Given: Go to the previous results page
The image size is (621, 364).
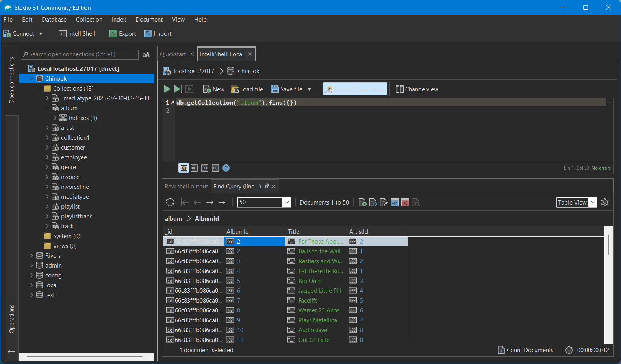Looking at the screenshot, I should [x=197, y=202].
